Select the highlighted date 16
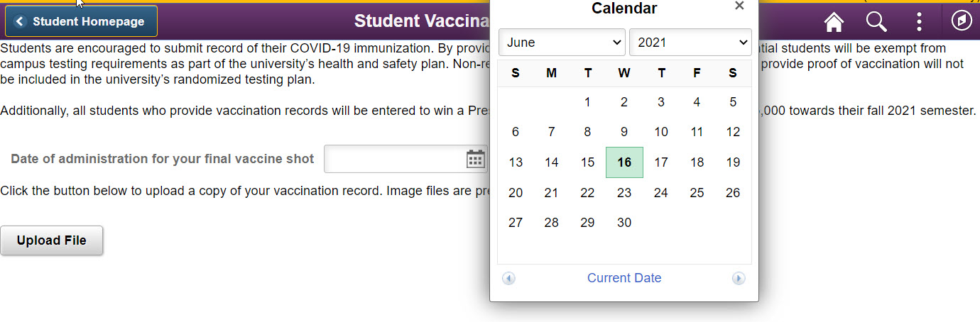The image size is (980, 322). coord(624,162)
